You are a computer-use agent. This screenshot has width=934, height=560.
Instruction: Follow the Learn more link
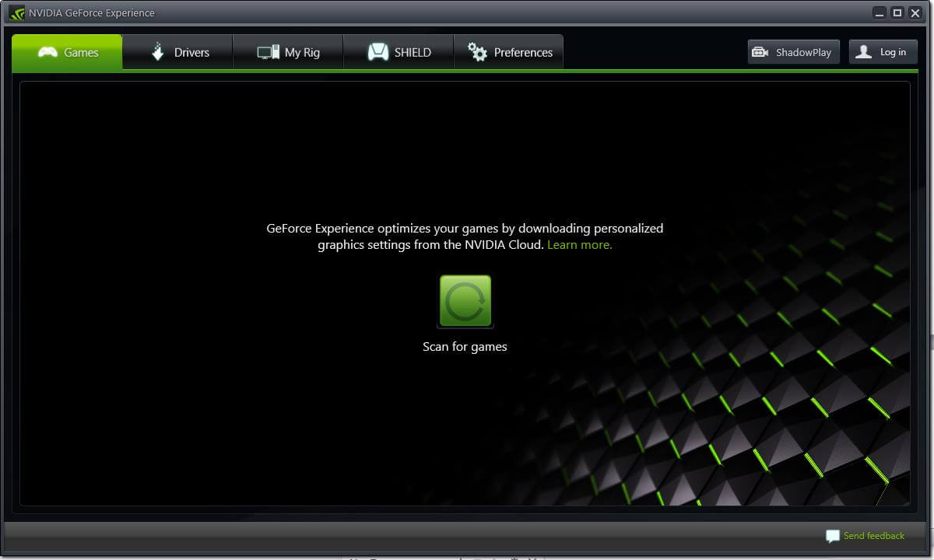(579, 245)
